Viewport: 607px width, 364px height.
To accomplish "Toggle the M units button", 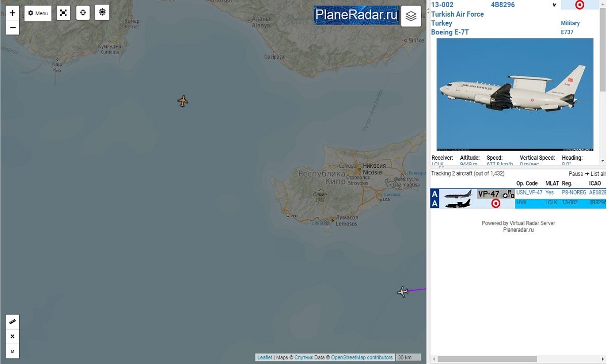I will (x=13, y=351).
